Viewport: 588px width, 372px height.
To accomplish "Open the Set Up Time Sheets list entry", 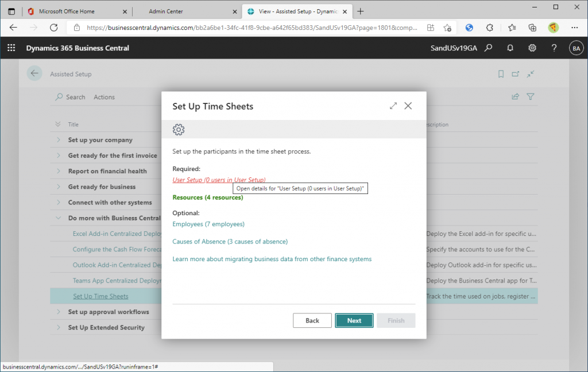I will point(100,296).
